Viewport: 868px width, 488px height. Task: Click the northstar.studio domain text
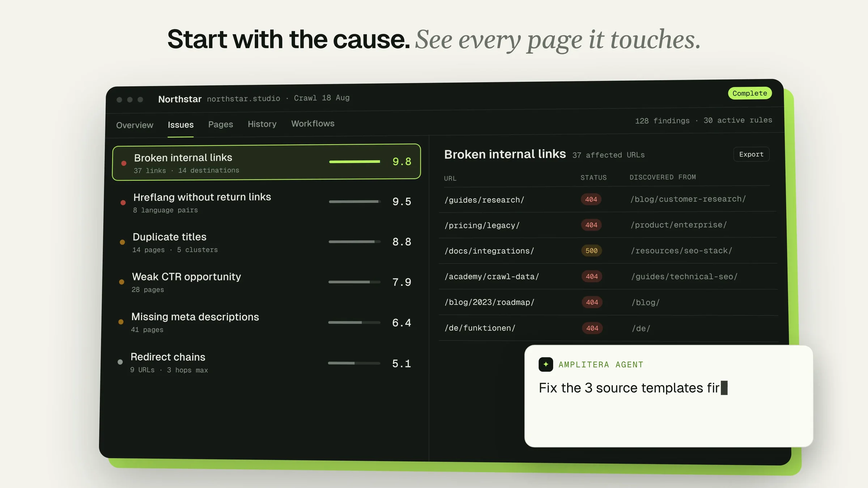click(243, 98)
